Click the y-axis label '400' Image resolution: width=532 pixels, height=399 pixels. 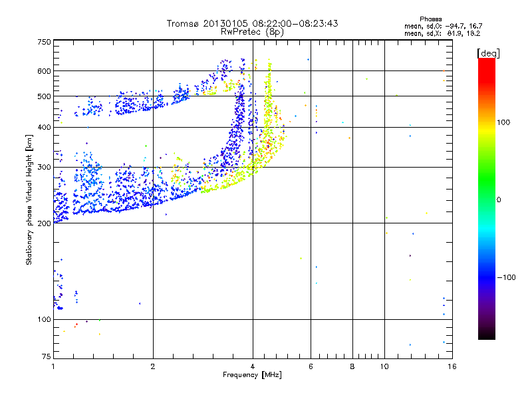(44, 128)
